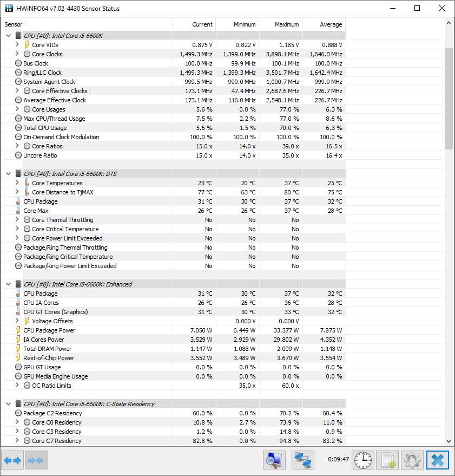Click the collapse columns greyed arrows button
This screenshot has height=476, width=455.
coord(36,460)
